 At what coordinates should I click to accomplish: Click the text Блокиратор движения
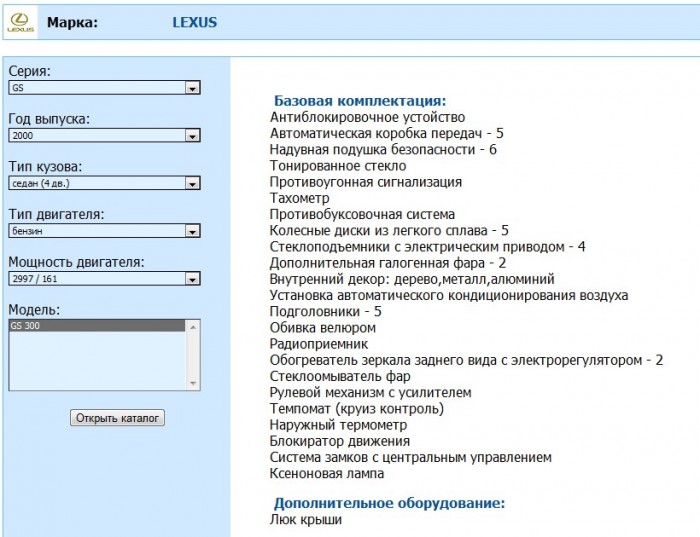tap(340, 441)
